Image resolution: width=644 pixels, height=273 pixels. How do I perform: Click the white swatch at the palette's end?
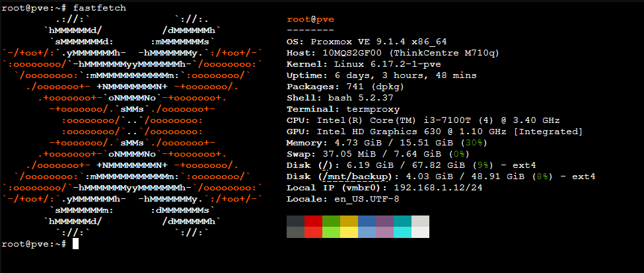(x=420, y=232)
